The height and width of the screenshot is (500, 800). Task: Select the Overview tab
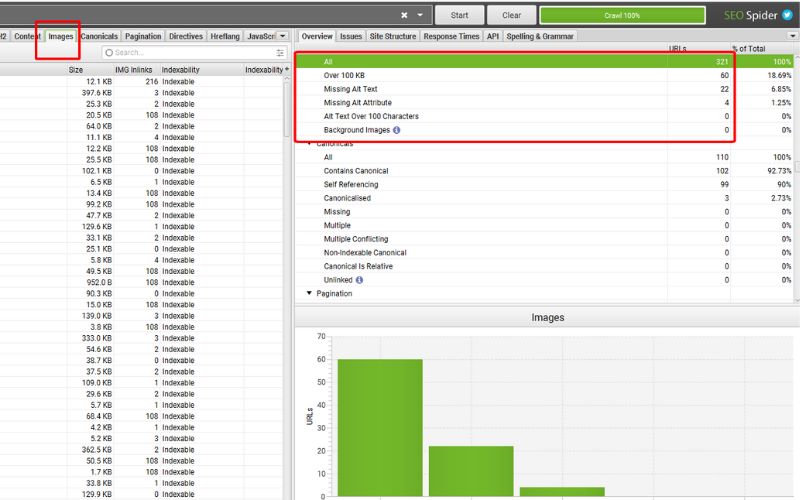tap(317, 36)
